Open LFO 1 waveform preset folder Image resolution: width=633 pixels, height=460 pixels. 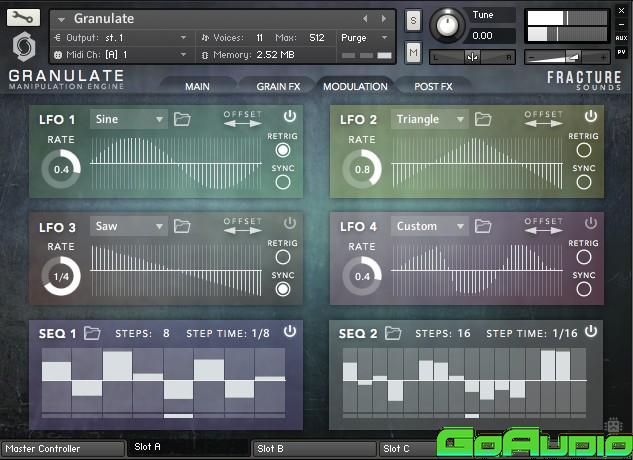[182, 119]
